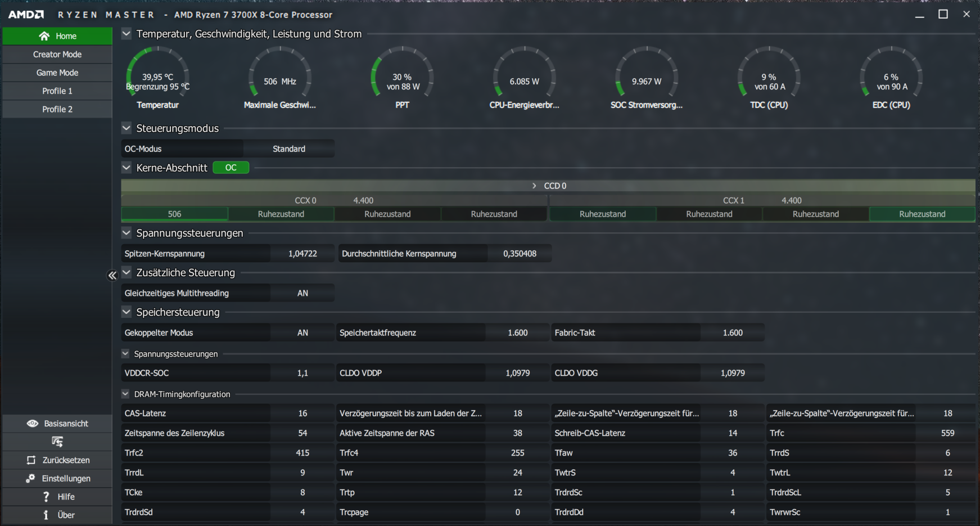Toggle Gleichzeitiges Multithreading off
980x526 pixels.
tap(302, 293)
